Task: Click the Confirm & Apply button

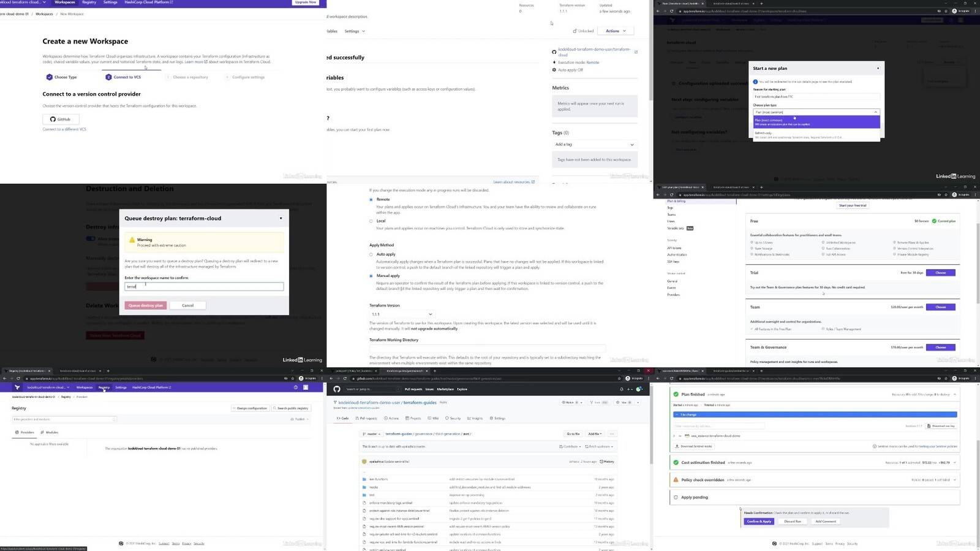Action: point(759,522)
